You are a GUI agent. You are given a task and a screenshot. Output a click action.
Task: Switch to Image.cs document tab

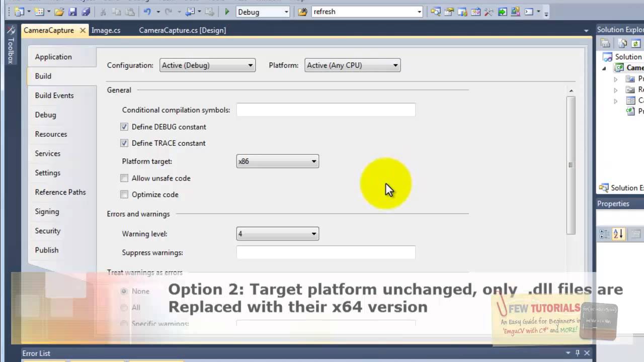(106, 30)
